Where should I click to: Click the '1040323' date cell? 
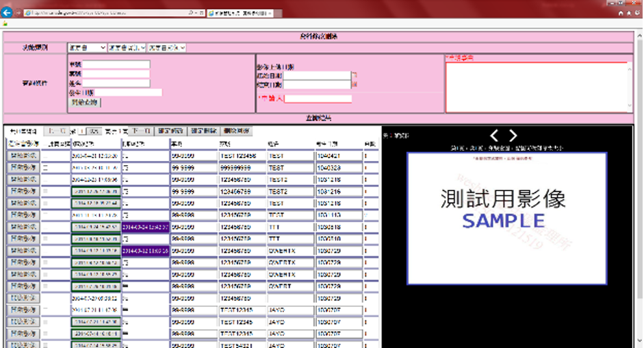pos(339,169)
